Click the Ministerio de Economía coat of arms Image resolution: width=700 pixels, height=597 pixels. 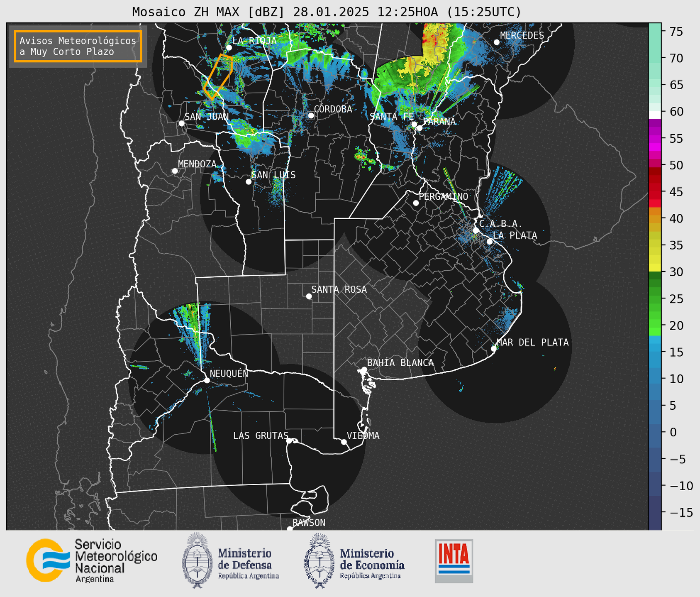320,560
